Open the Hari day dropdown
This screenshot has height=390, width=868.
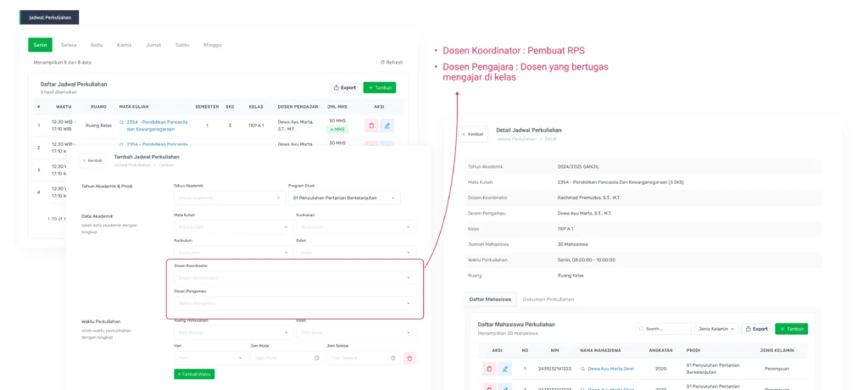point(211,359)
